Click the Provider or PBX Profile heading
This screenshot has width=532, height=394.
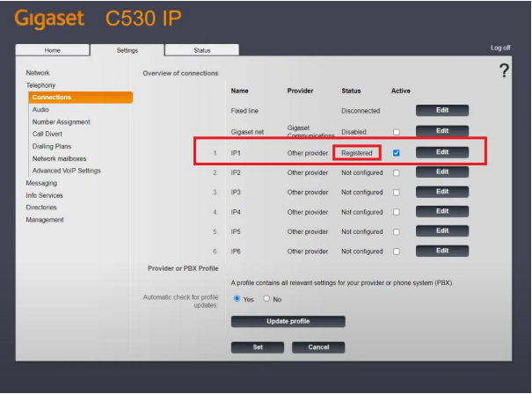point(183,268)
